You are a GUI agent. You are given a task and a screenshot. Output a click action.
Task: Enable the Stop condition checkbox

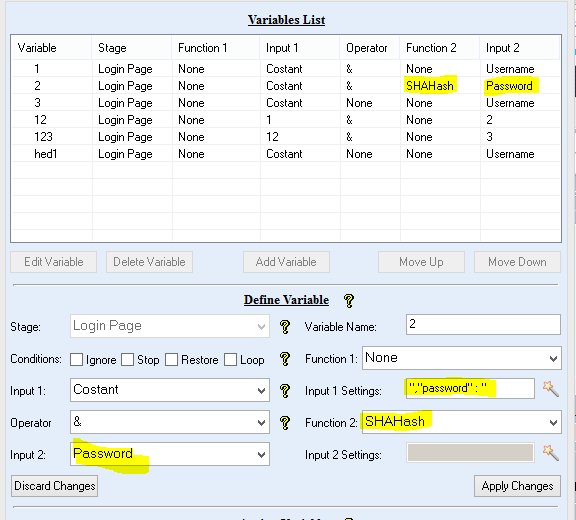click(x=127, y=360)
